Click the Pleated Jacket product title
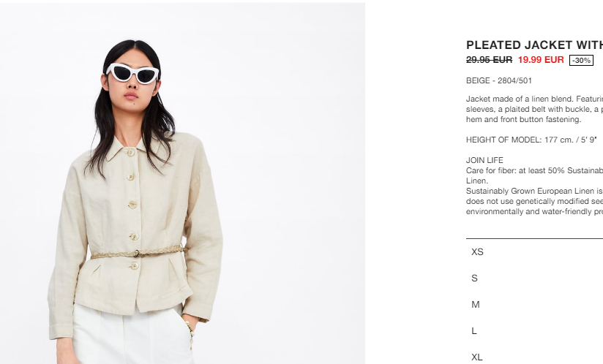The width and height of the screenshot is (603, 364). (534, 45)
